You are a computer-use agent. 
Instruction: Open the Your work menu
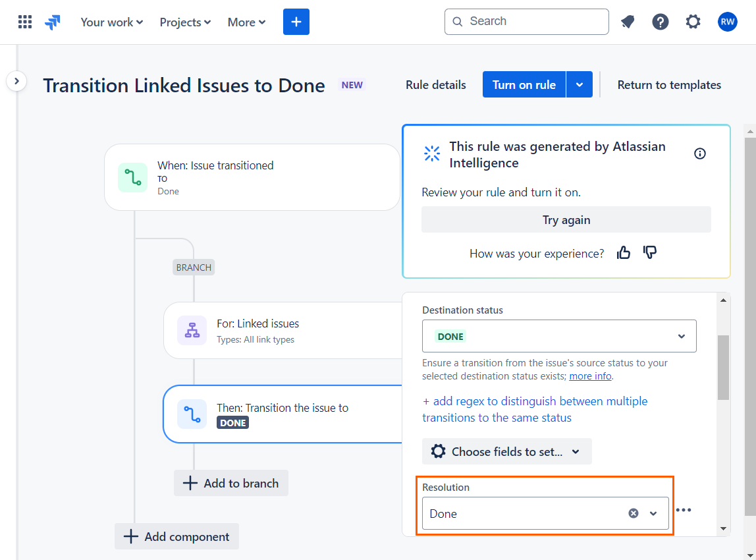(111, 22)
